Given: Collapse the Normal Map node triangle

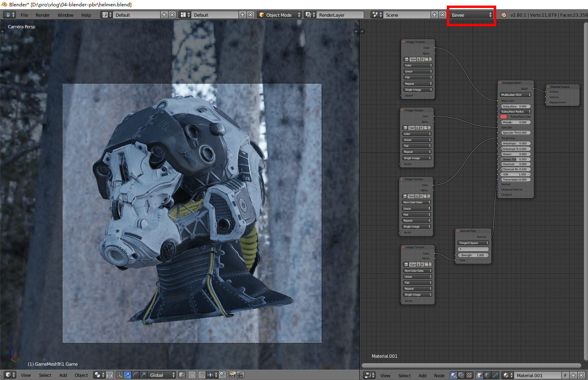Looking at the screenshot, I should (x=458, y=231).
